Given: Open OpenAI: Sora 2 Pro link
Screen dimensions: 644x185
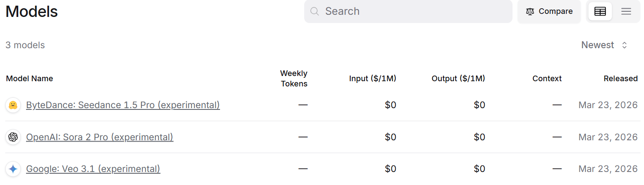Looking at the screenshot, I should [99, 137].
